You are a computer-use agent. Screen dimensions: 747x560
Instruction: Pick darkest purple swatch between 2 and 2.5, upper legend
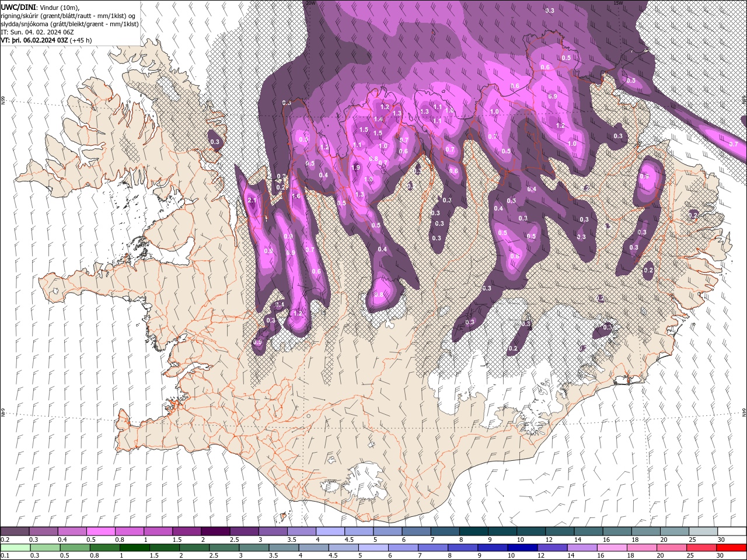click(x=215, y=531)
